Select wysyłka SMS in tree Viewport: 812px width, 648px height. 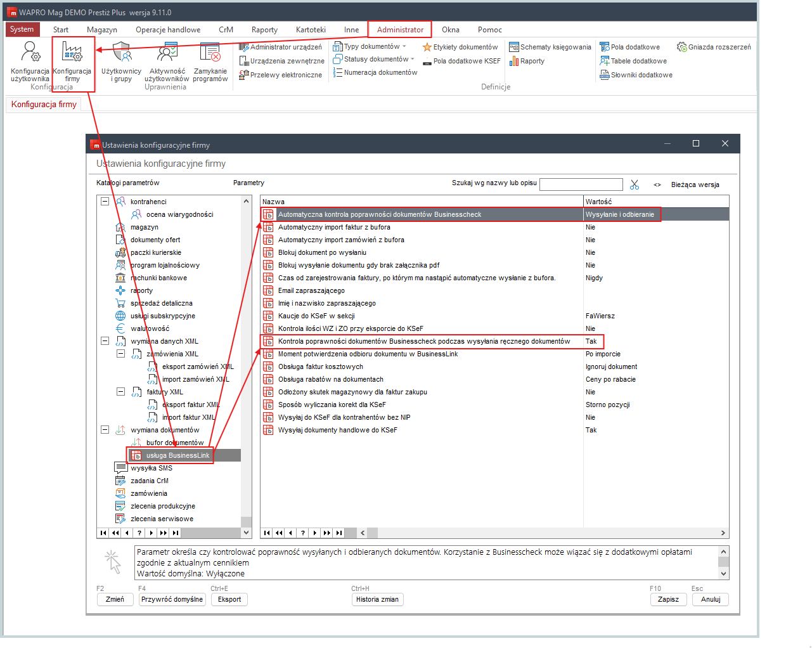[x=151, y=468]
